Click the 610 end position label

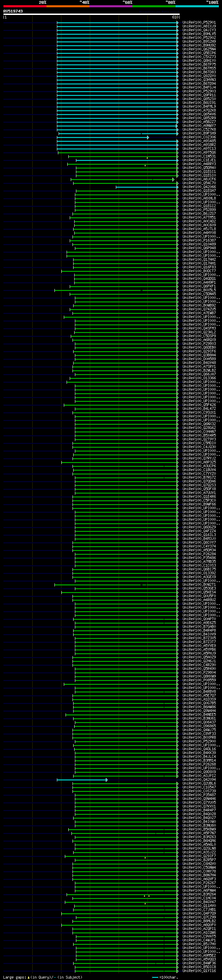click(x=175, y=17)
